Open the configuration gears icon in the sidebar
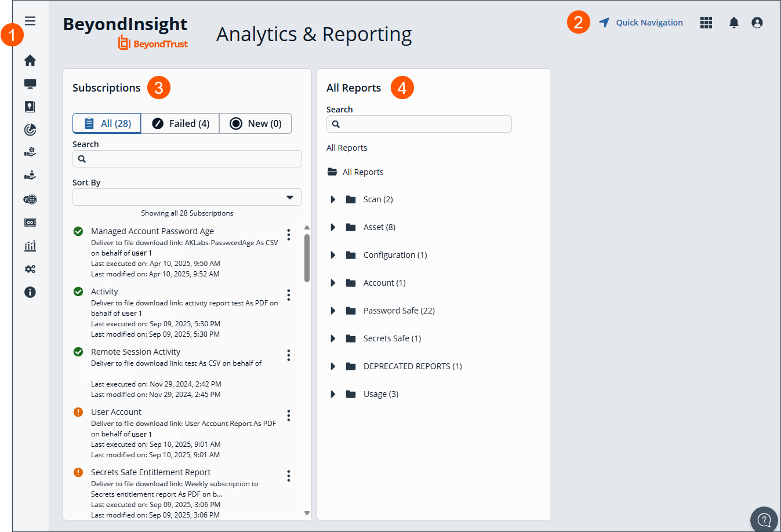Image resolution: width=781 pixels, height=532 pixels. pyautogui.click(x=30, y=269)
